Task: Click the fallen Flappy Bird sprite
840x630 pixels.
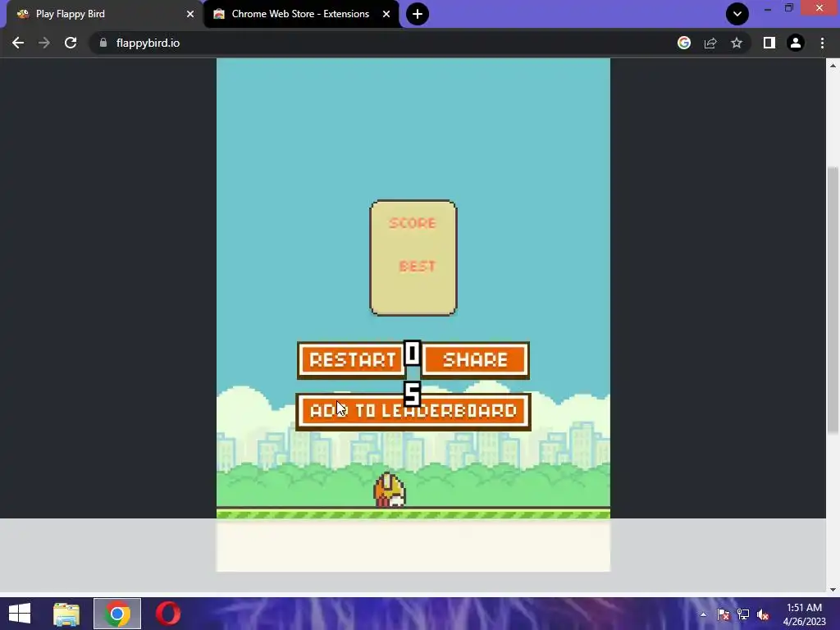Action: 390,490
